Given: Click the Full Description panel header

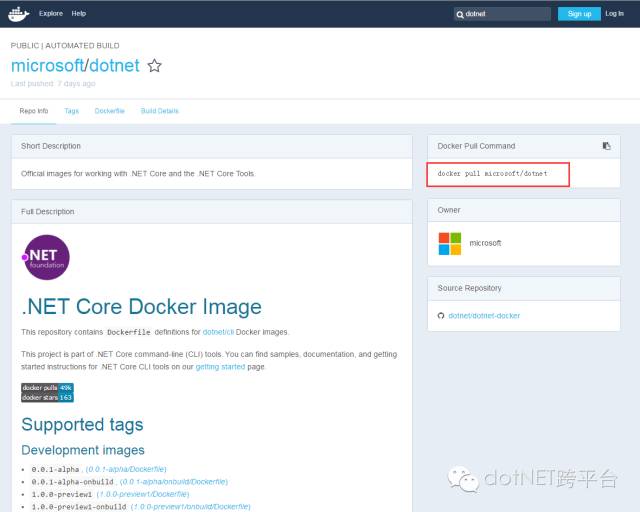Looking at the screenshot, I should 212,211.
